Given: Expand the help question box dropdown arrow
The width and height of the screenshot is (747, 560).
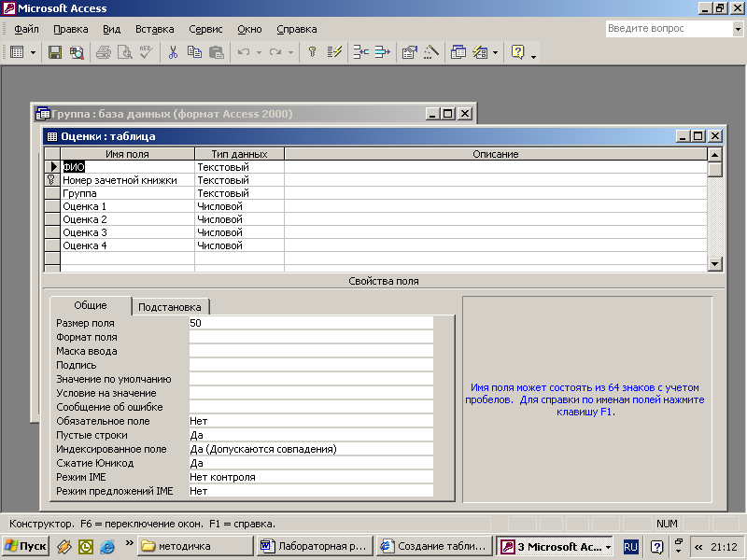Looking at the screenshot, I should [738, 29].
